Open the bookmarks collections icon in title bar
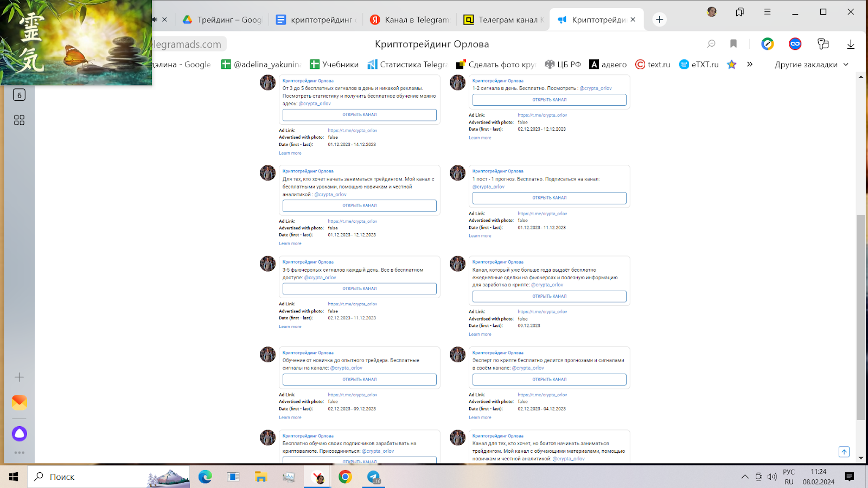 (739, 12)
